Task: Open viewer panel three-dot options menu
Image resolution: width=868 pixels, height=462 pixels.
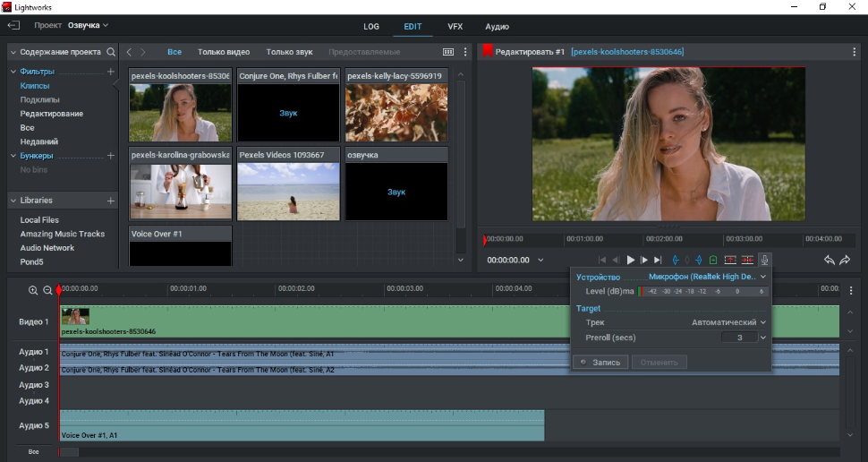Action: [855, 52]
